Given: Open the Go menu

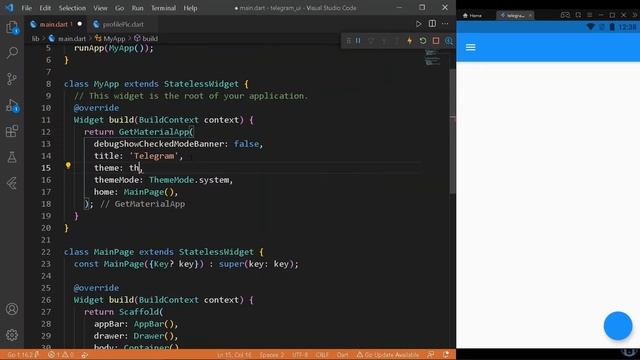Looking at the screenshot, I should tap(119, 8).
